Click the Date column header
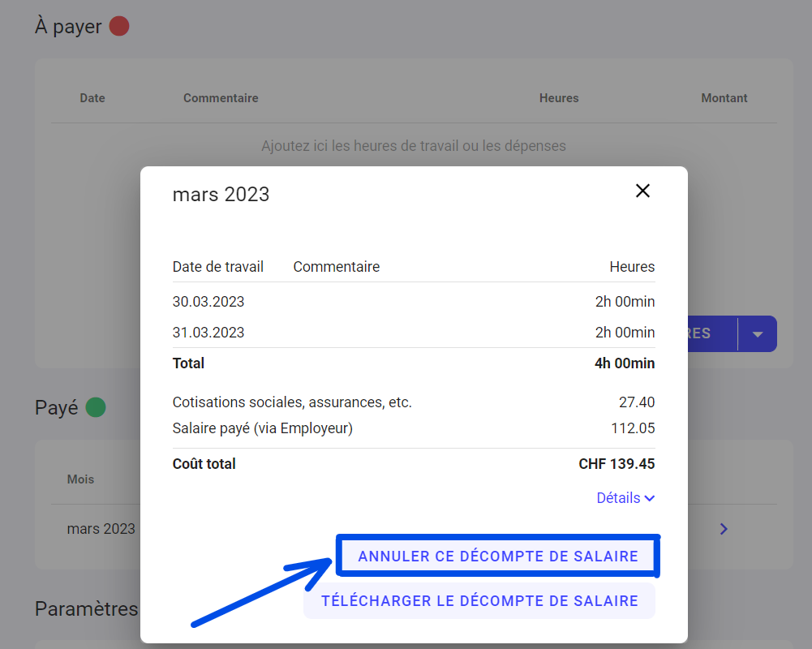Viewport: 812px width, 649px height. [x=92, y=98]
